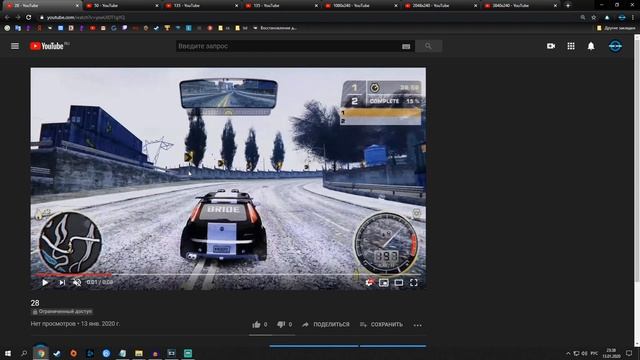
Task: Focus the YouTube search input field
Action: pos(289,46)
